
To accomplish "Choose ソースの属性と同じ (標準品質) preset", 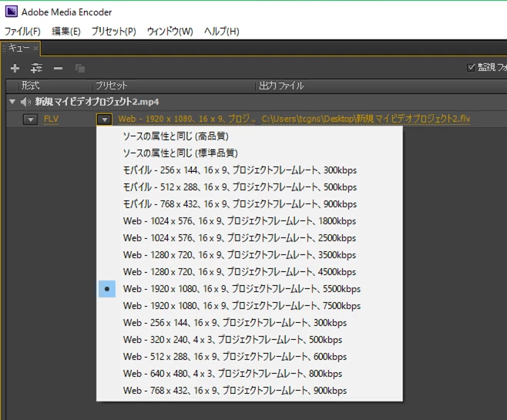I will 250,153.
